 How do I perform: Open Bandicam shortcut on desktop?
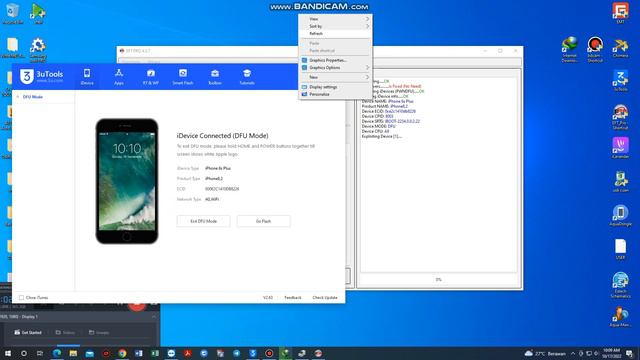595,49
